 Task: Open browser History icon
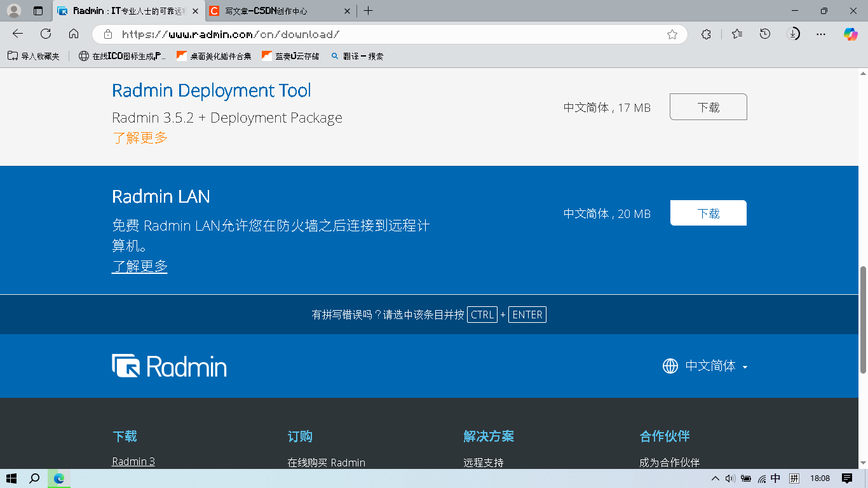765,34
